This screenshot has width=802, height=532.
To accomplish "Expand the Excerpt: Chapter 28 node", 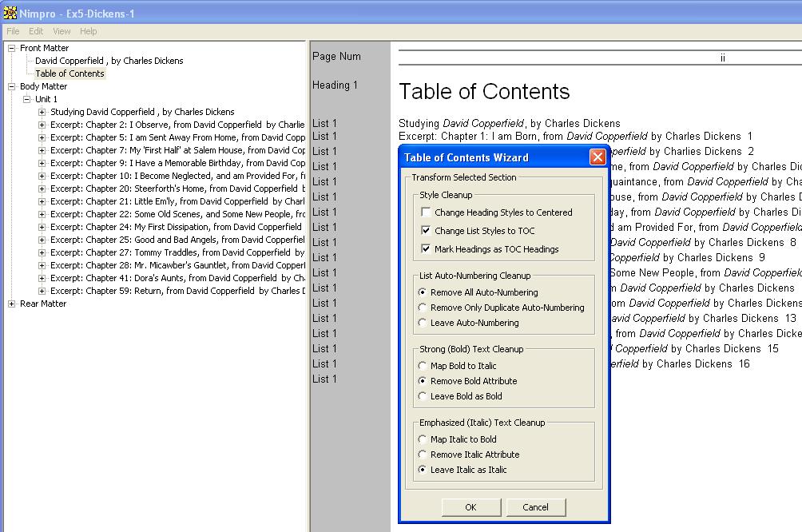I will pos(42,265).
